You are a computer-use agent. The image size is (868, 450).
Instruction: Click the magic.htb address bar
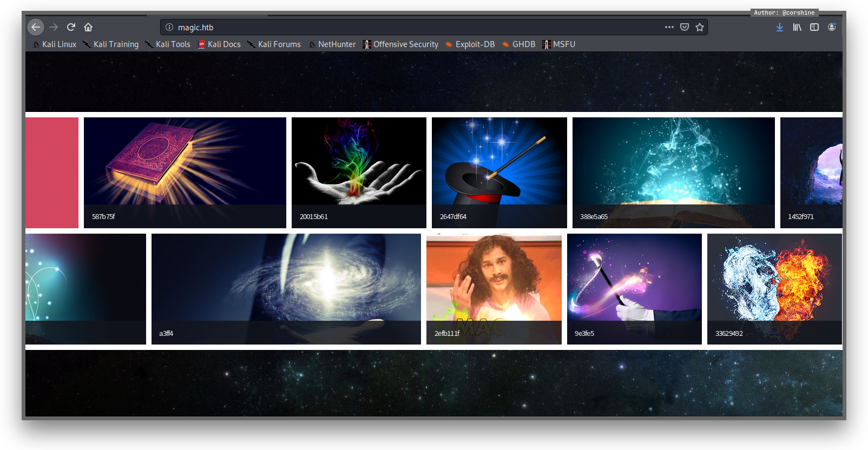411,27
